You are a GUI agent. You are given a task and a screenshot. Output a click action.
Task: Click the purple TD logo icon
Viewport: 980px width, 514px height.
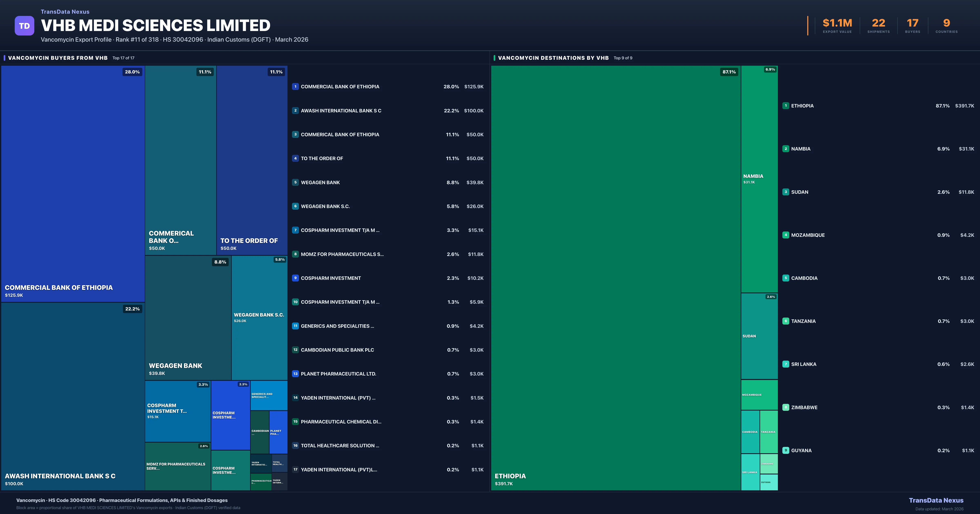tap(24, 26)
